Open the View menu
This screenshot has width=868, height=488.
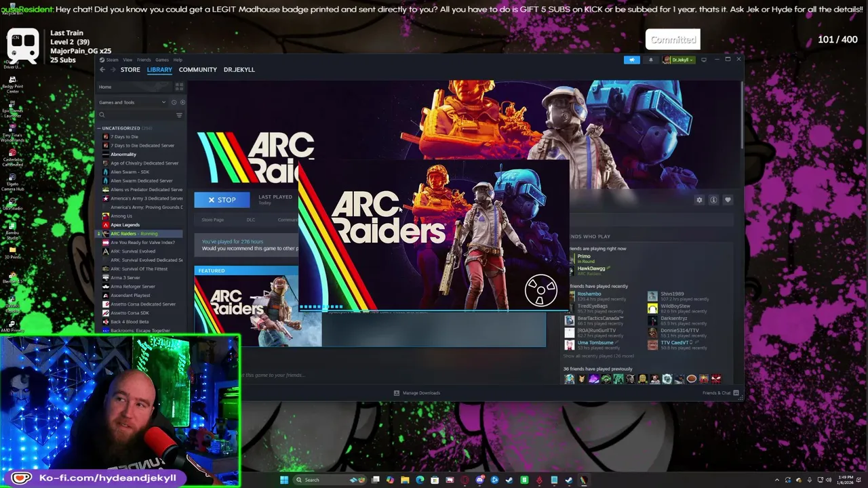[x=127, y=60]
